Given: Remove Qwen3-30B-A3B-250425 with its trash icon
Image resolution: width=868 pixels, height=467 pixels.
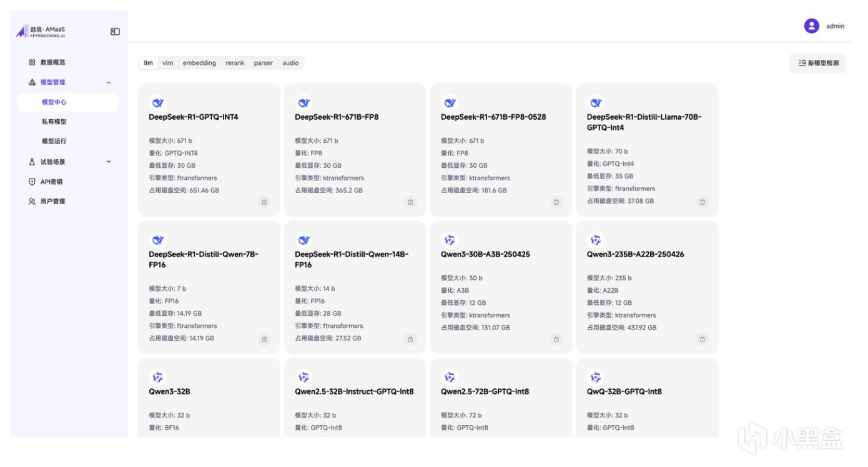Looking at the screenshot, I should pos(556,340).
